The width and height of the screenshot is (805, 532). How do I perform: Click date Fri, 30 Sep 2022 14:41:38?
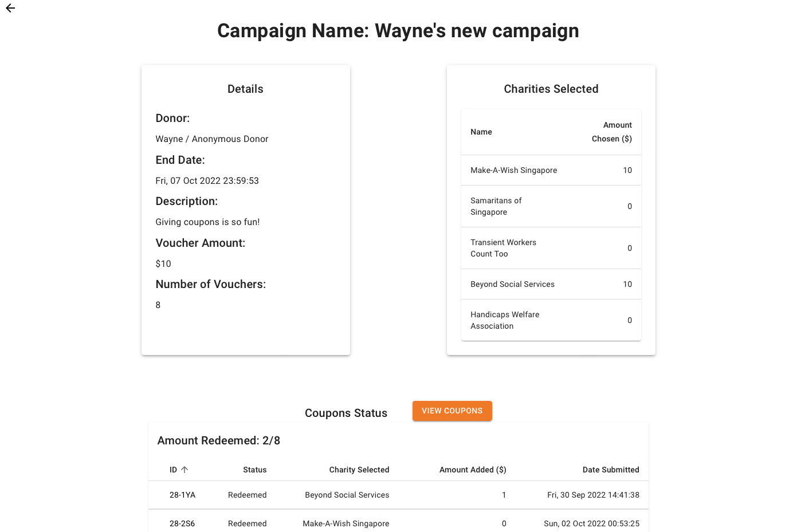click(x=593, y=495)
